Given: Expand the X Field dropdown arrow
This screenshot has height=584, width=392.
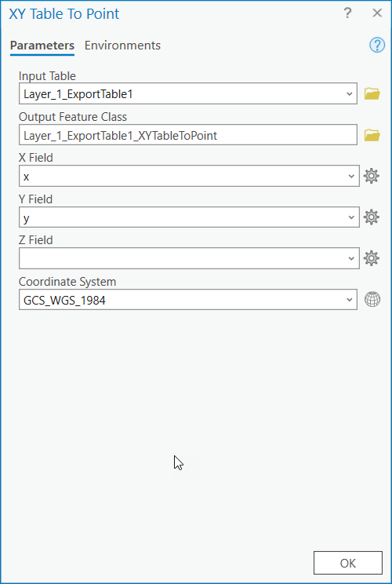Looking at the screenshot, I should click(x=351, y=176).
